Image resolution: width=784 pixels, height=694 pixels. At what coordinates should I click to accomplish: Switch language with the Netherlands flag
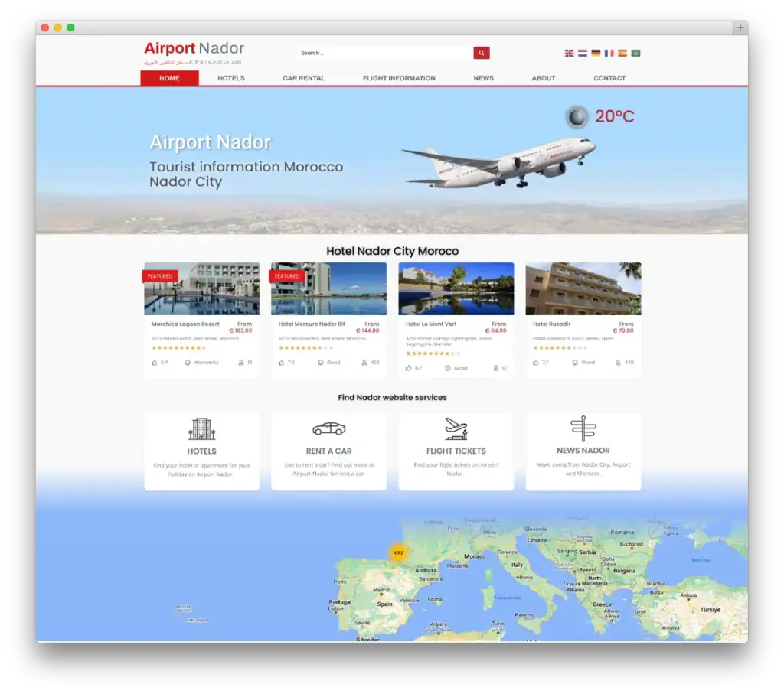(x=583, y=53)
